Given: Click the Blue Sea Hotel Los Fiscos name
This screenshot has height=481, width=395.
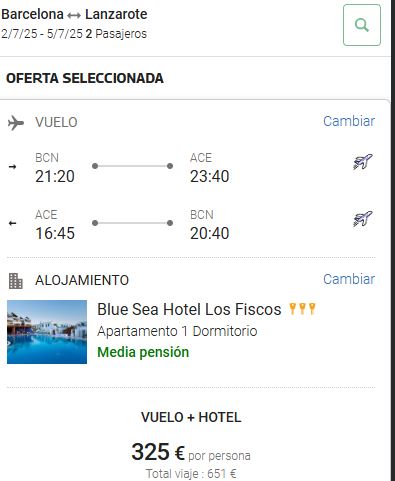Looking at the screenshot, I should [x=189, y=309].
